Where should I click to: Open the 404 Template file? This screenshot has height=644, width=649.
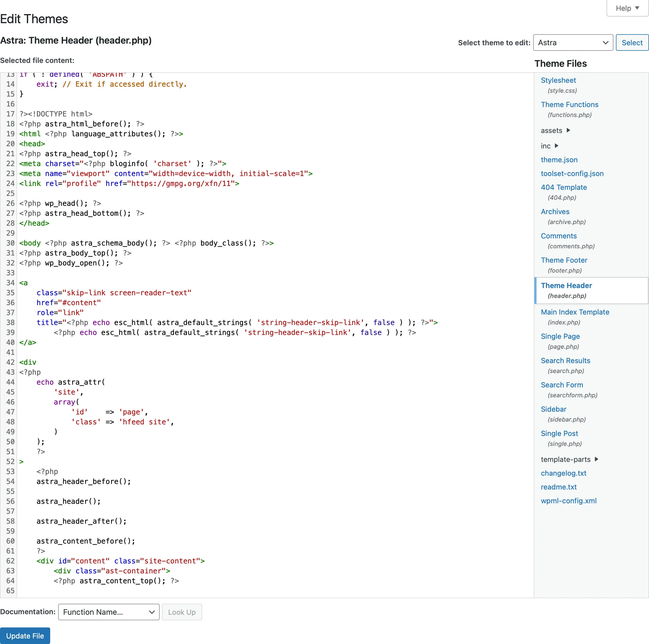[564, 187]
